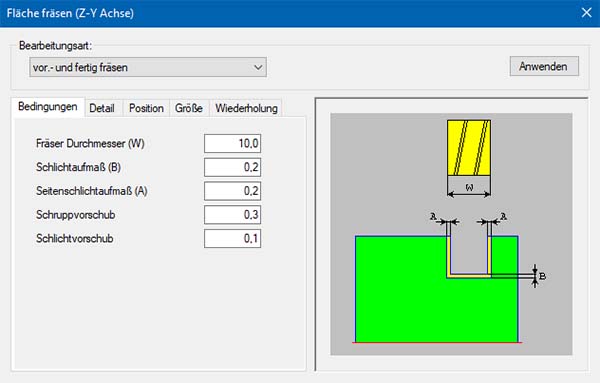Select the Schlichtvorschub value field
The width and height of the screenshot is (600, 383).
pos(232,238)
